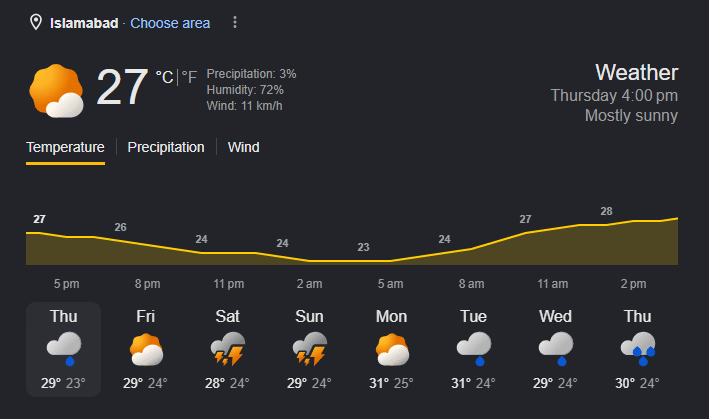
Task: Select Tuesday's rain cloud forecast icon
Action: point(474,349)
